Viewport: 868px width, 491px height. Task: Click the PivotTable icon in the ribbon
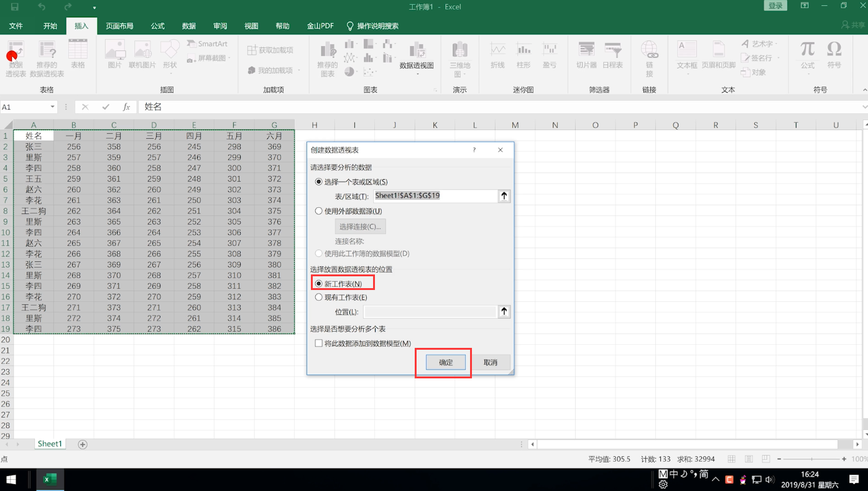pyautogui.click(x=16, y=59)
